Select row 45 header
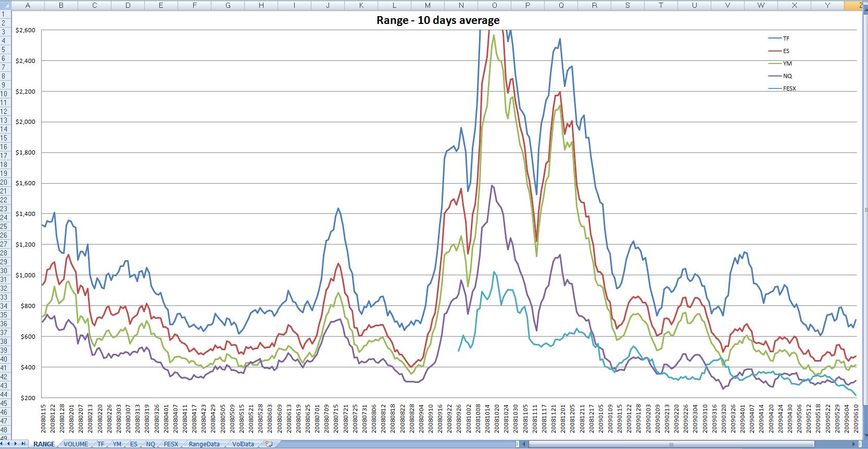The height and width of the screenshot is (449, 868). click(x=5, y=403)
